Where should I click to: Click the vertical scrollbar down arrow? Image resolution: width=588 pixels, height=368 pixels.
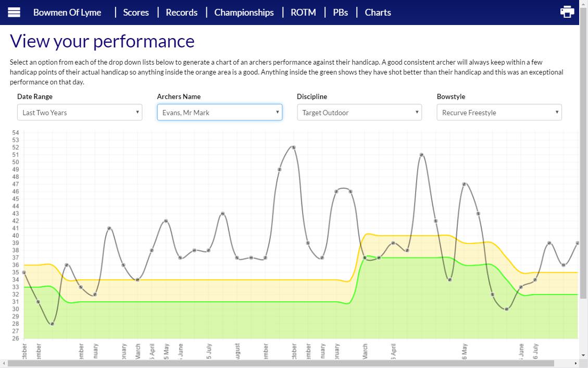coord(583,355)
